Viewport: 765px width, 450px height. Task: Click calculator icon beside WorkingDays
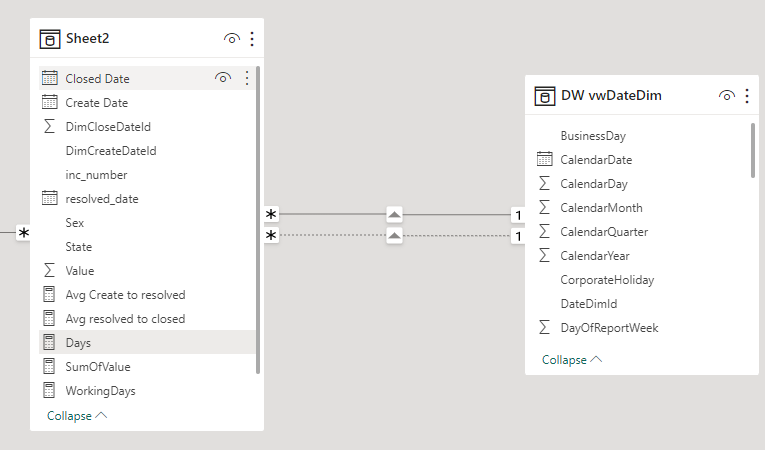[49, 390]
